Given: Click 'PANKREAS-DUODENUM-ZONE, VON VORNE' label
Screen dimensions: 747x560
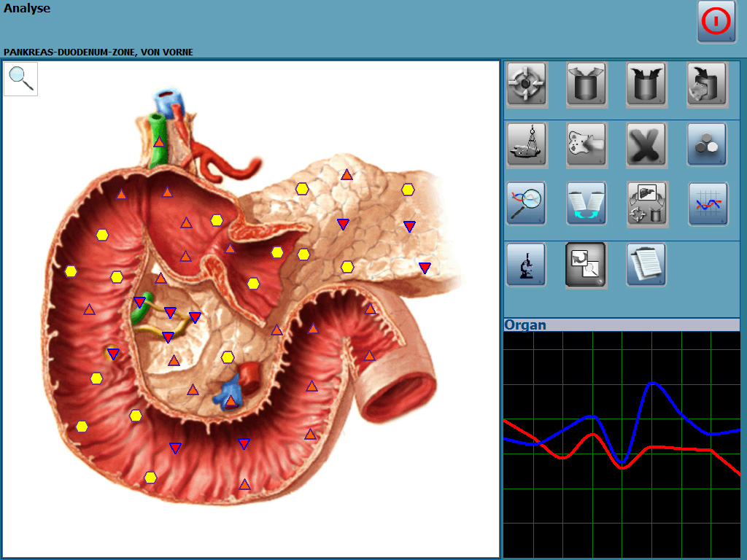Looking at the screenshot, I should coord(98,52).
